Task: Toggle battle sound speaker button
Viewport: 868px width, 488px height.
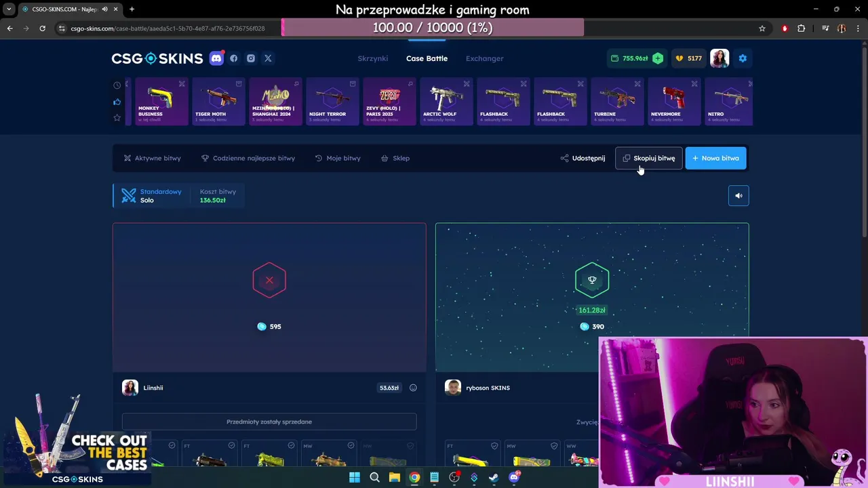Action: click(738, 196)
